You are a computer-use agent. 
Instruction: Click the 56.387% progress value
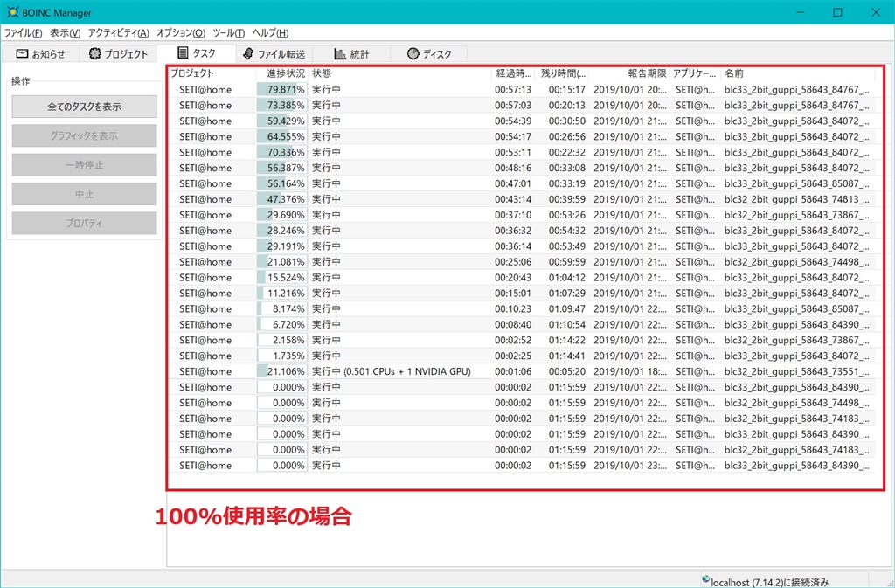286,168
